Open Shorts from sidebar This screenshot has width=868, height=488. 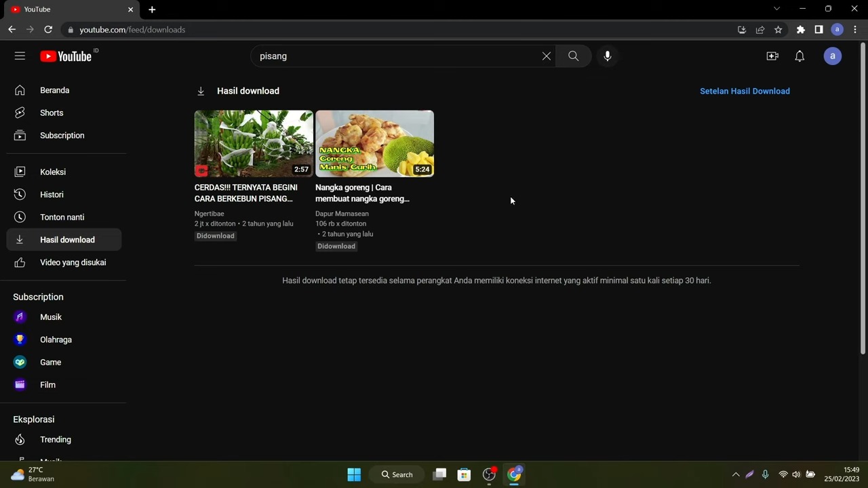click(64, 113)
